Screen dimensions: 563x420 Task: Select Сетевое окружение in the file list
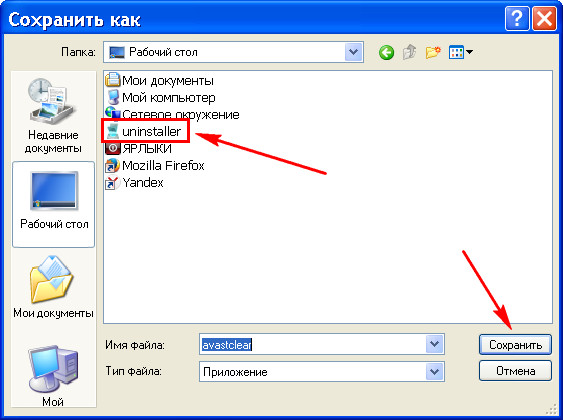coord(172,115)
